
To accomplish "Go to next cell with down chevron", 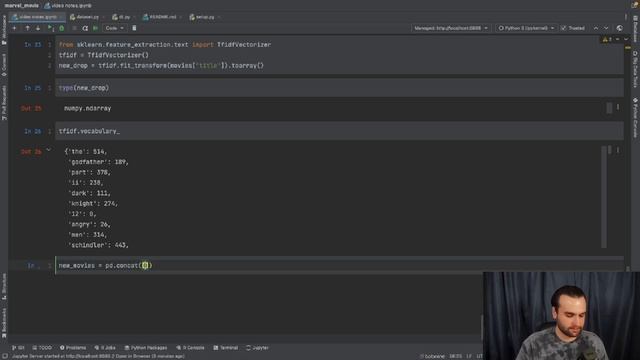I will tap(606, 28).
